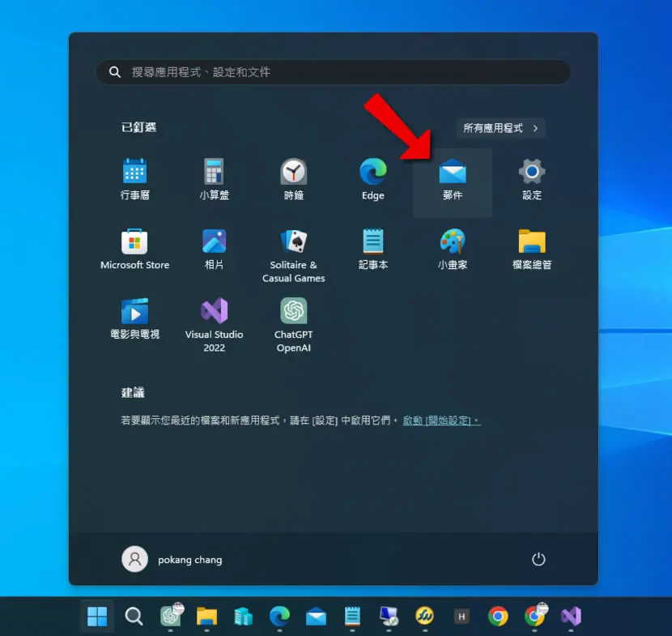Follow the 啟動 [開始設定] link
Viewport: 672px width, 636px height.
click(441, 420)
